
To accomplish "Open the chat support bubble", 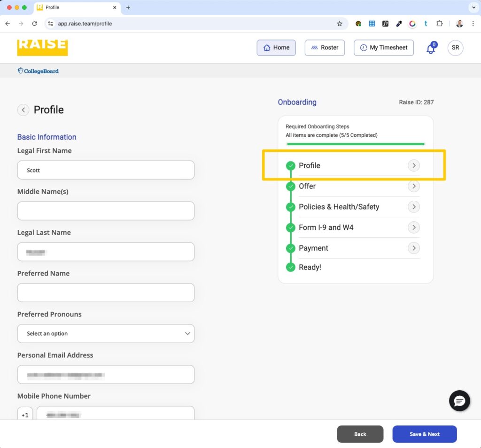I will click(459, 401).
